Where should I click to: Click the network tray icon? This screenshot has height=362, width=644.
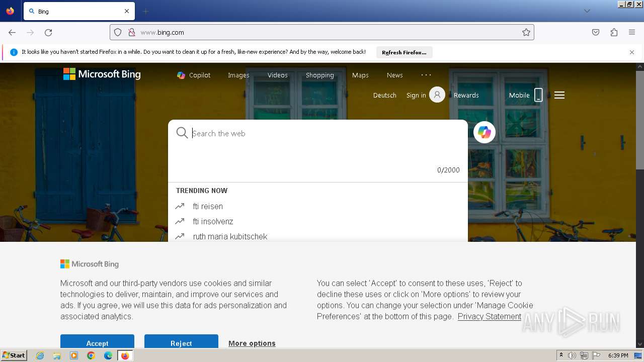click(584, 355)
